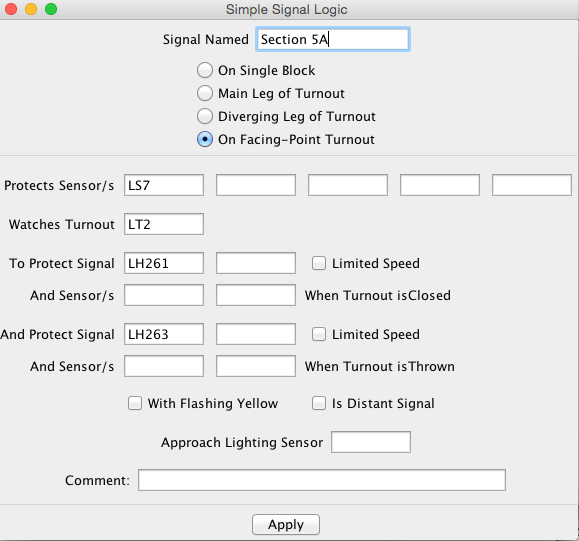
Task: Select Diverging Leg of Turnout option
Action: pyautogui.click(x=205, y=116)
